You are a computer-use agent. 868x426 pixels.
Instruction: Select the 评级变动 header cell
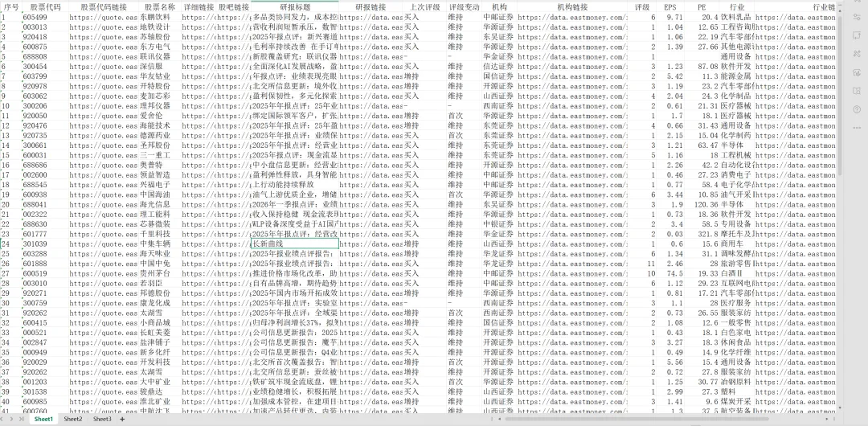pos(464,8)
